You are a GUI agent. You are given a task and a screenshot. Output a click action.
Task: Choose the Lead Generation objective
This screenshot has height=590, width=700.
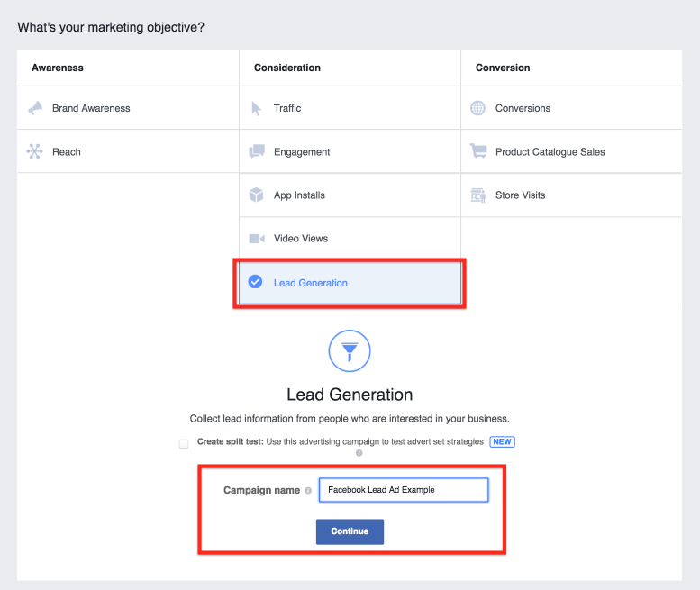click(350, 283)
